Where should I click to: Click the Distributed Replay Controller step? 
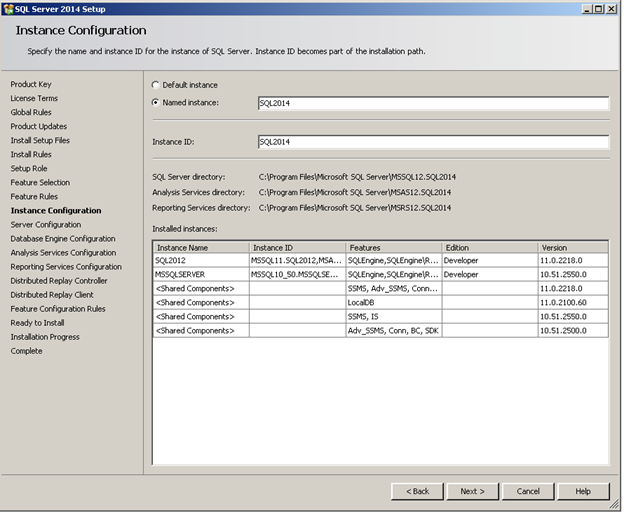pyautogui.click(x=59, y=281)
